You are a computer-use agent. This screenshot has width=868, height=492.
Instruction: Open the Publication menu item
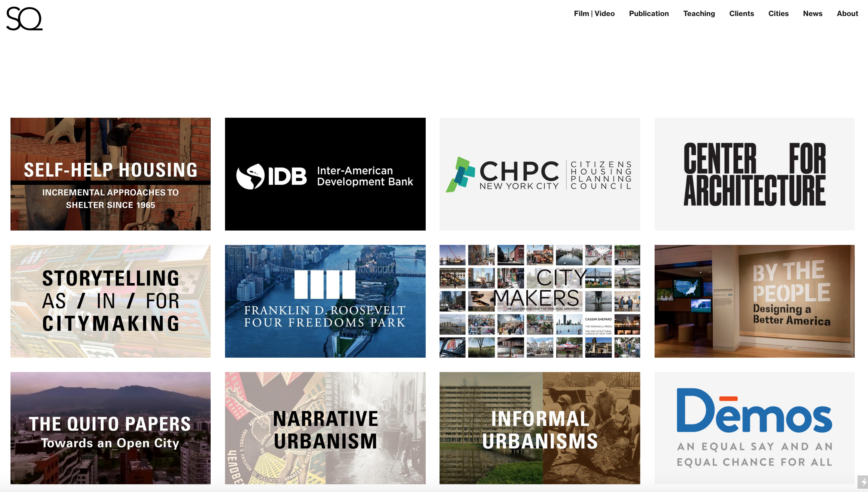click(x=649, y=14)
